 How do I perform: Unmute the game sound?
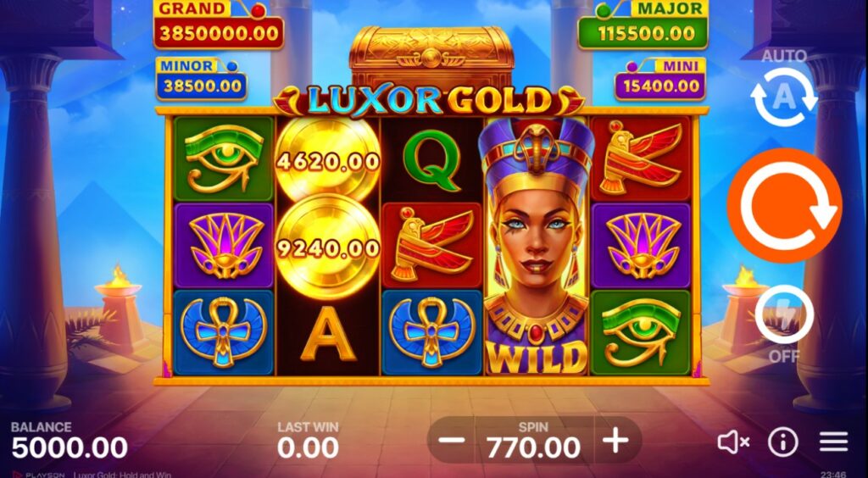tap(733, 442)
